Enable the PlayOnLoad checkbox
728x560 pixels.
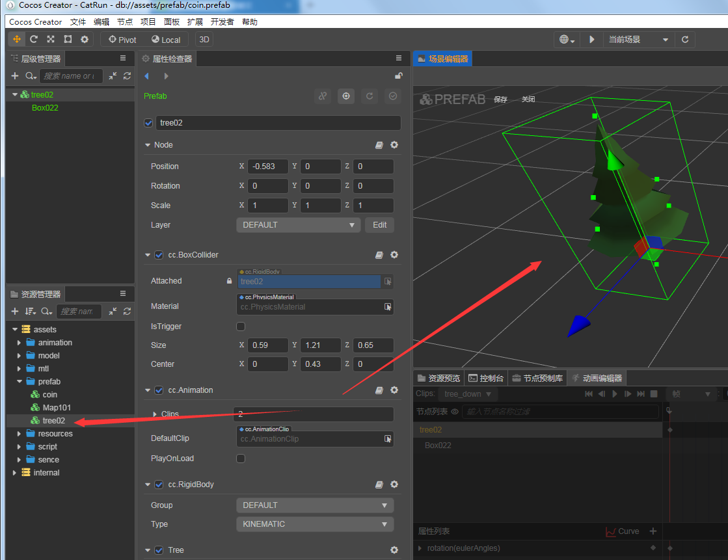pyautogui.click(x=241, y=459)
